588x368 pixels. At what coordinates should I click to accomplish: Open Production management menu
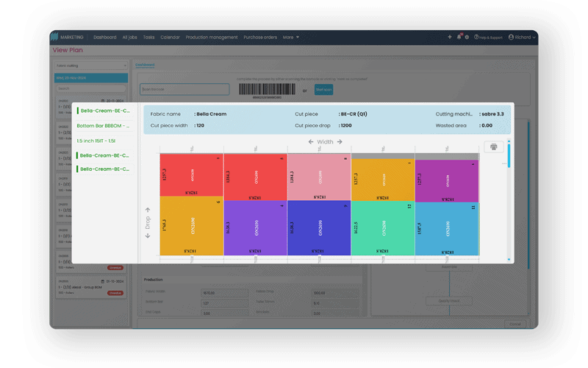212,37
